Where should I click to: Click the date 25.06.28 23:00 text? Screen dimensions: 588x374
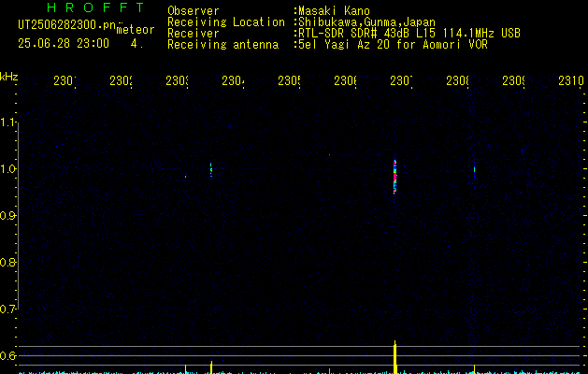tap(64, 44)
